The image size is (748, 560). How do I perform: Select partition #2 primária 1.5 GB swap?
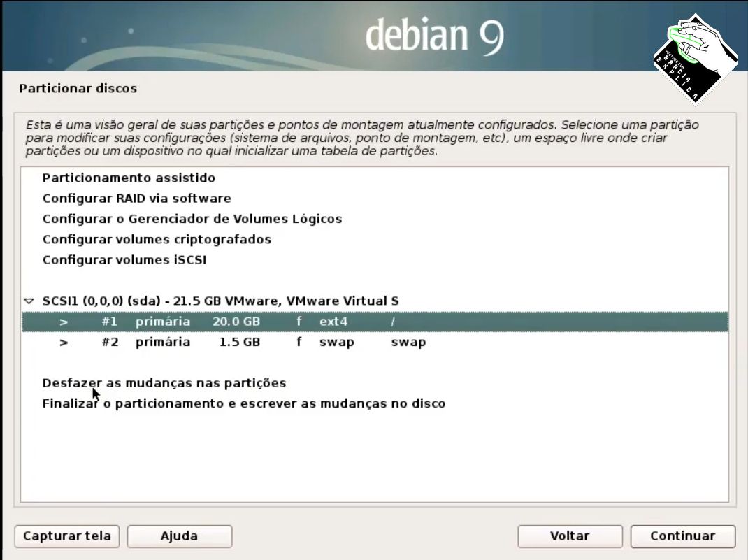pos(375,342)
